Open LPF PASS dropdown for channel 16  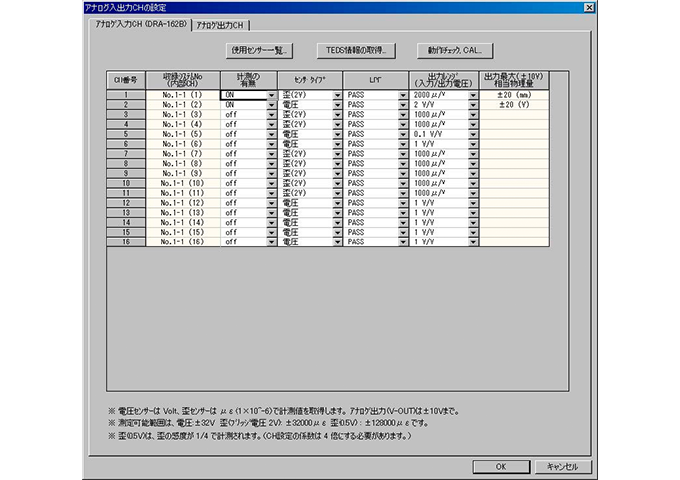(x=403, y=242)
